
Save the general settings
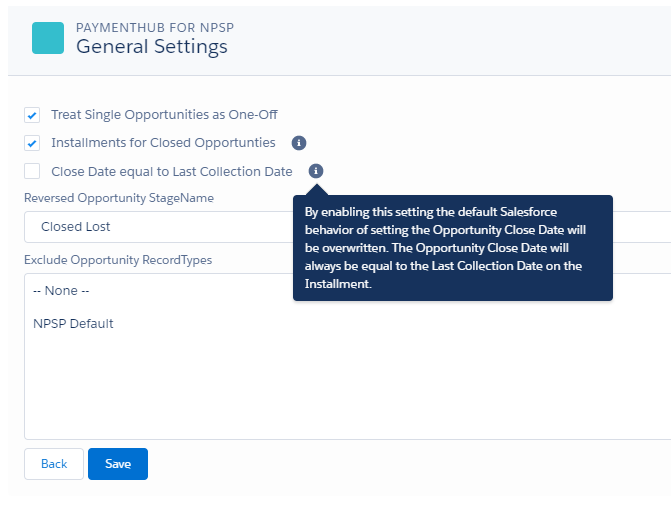[x=118, y=464]
